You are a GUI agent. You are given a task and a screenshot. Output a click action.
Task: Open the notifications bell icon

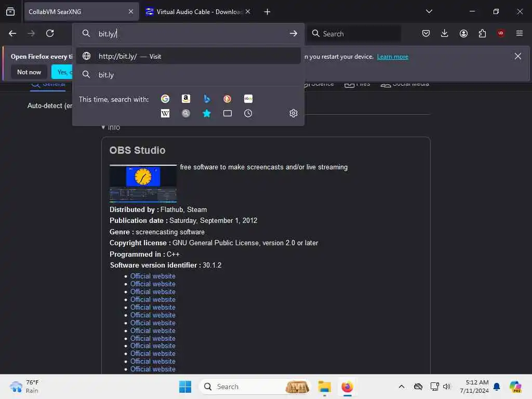pos(497,387)
